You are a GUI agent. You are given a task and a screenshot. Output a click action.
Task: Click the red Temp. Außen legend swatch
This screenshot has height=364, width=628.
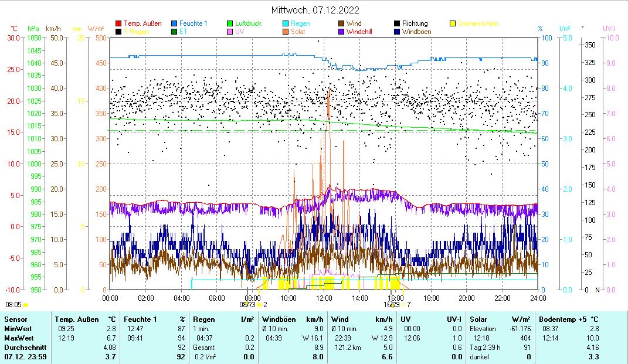tap(118, 23)
